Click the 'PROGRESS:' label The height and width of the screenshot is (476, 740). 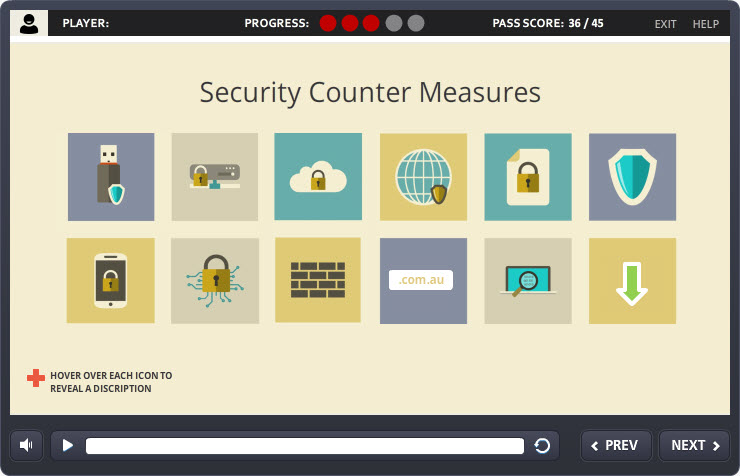pyautogui.click(x=277, y=23)
